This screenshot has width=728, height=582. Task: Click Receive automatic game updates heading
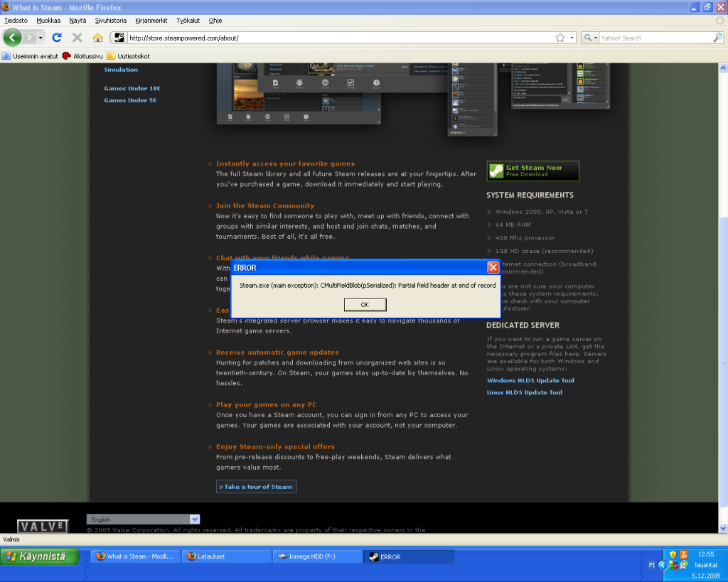(277, 352)
